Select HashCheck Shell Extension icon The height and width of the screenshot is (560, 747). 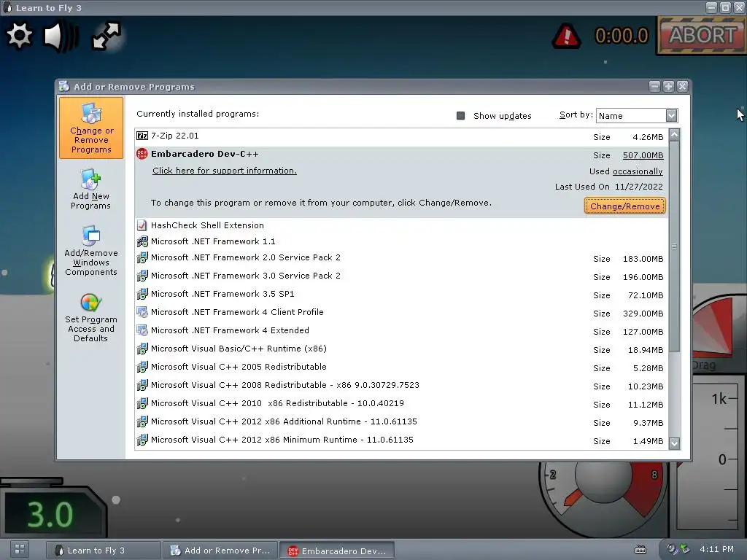click(142, 225)
